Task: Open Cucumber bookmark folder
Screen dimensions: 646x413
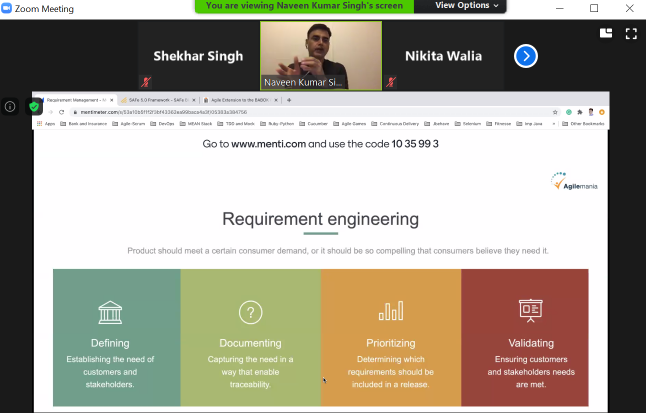Action: (x=314, y=124)
